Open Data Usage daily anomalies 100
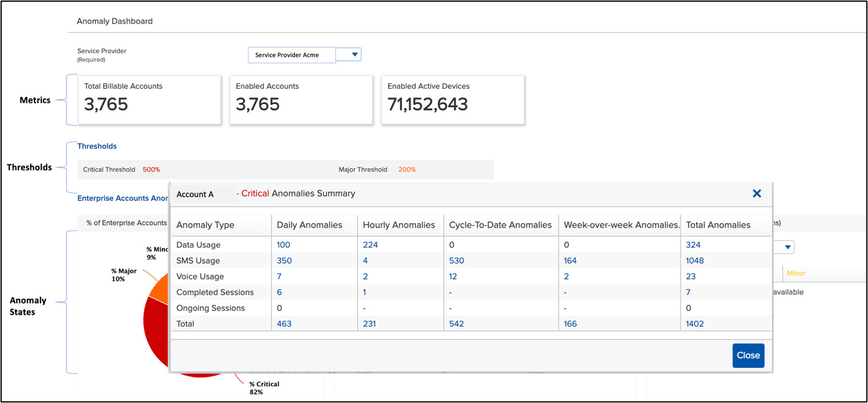The height and width of the screenshot is (403, 868). tap(283, 245)
